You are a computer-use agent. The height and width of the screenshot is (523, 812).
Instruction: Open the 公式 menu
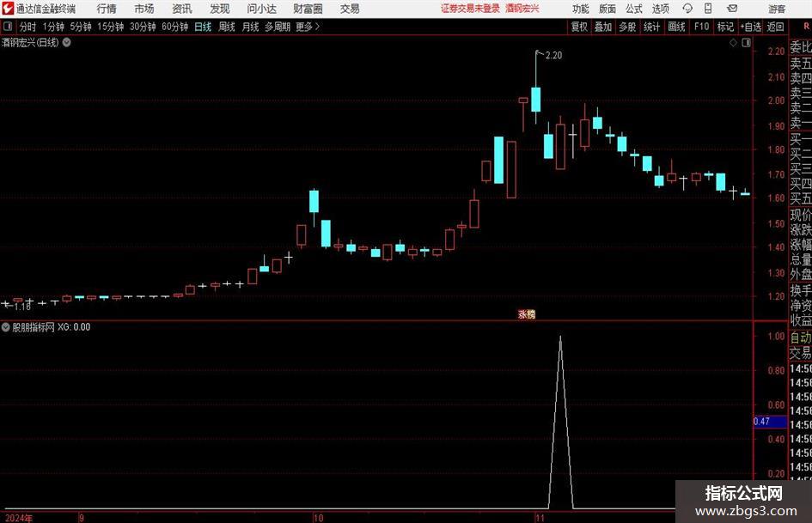[x=634, y=9]
